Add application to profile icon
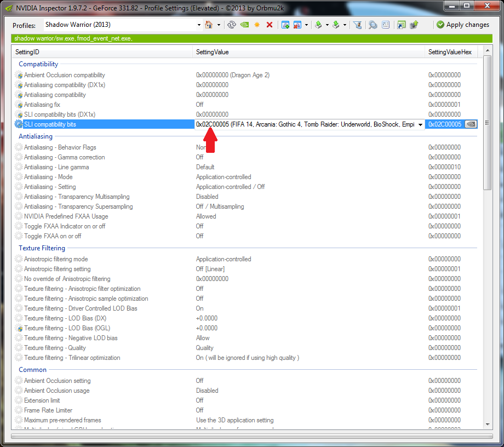This screenshot has height=447, width=504. [x=285, y=25]
